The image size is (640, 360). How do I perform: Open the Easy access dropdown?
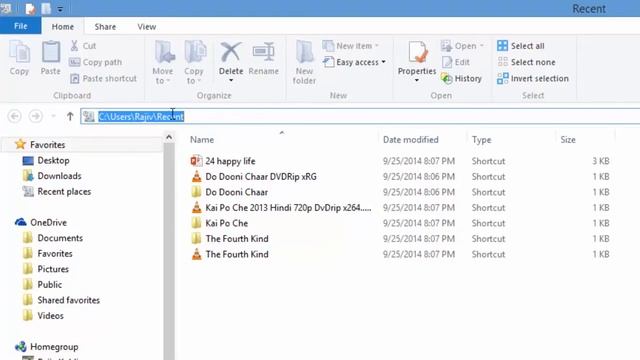coord(354,62)
